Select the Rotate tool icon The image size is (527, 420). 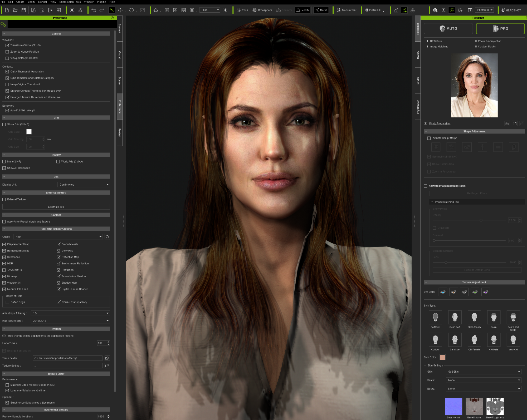(131, 10)
